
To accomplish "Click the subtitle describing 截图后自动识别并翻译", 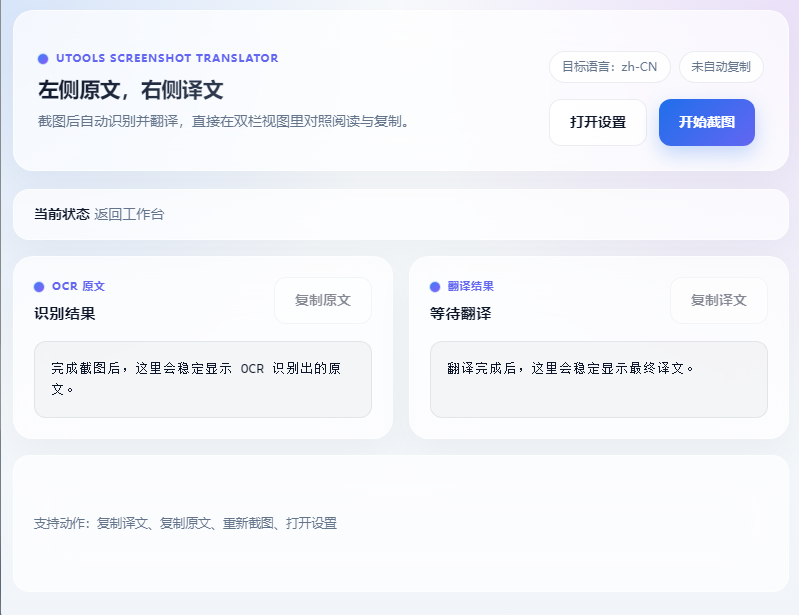I will click(224, 121).
